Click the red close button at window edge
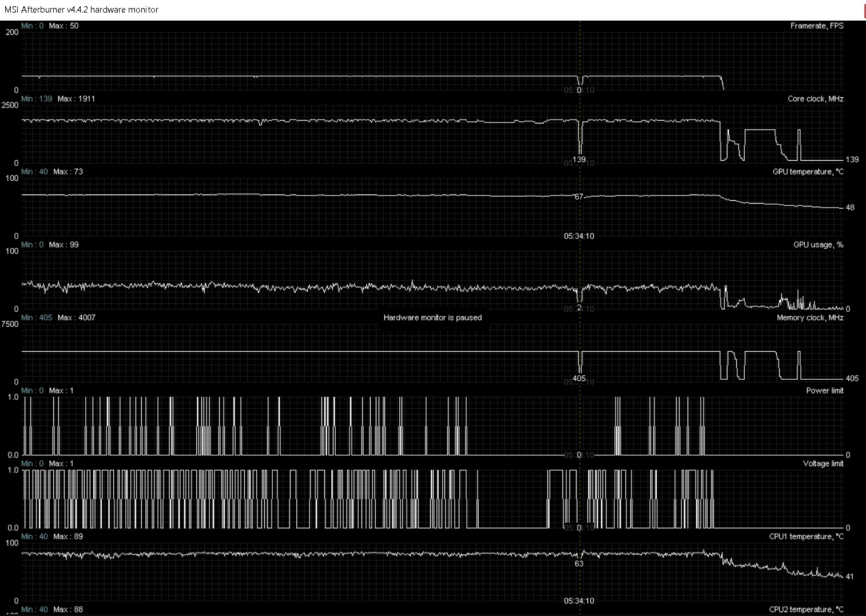The height and width of the screenshot is (616, 866). [x=864, y=10]
